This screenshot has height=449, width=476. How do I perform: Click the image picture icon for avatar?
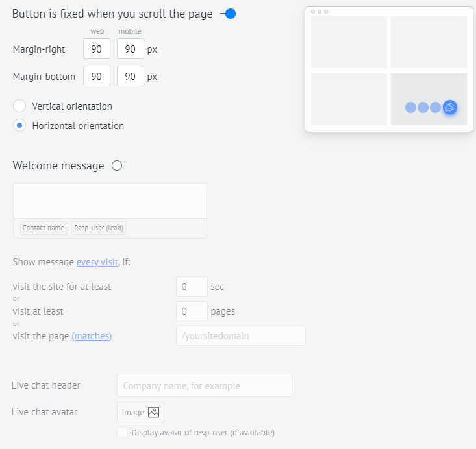[x=154, y=412]
